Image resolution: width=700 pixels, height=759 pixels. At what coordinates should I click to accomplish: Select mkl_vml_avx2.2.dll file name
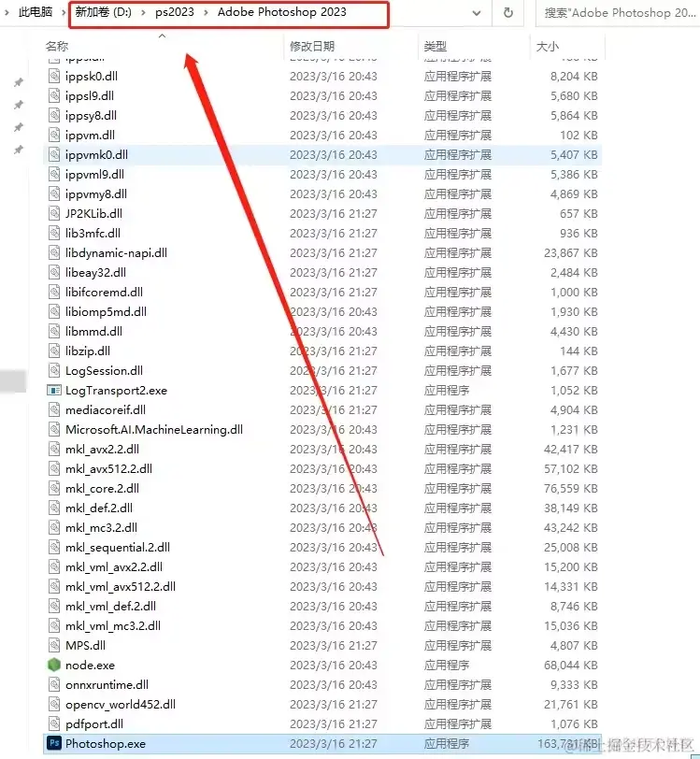(114, 566)
